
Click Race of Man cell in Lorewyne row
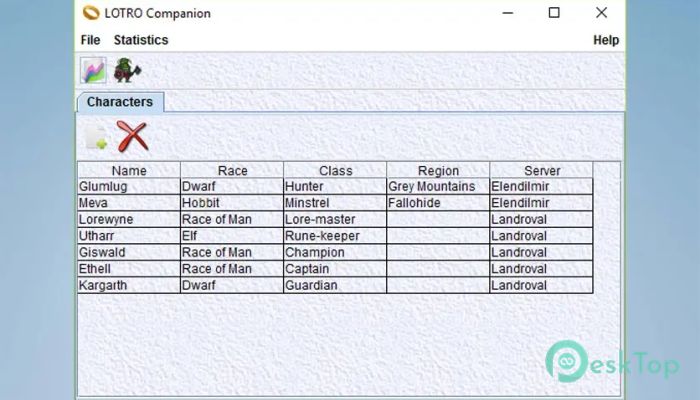point(232,220)
